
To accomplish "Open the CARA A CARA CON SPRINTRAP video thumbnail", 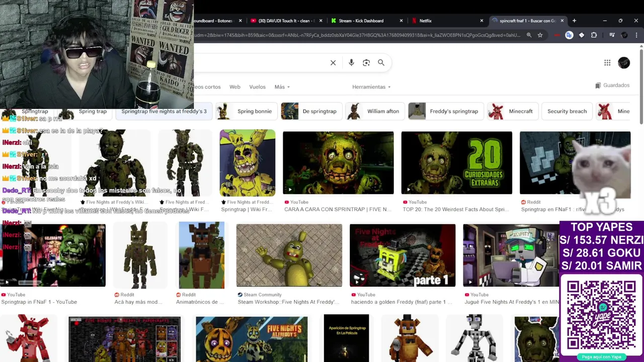I will (x=338, y=163).
